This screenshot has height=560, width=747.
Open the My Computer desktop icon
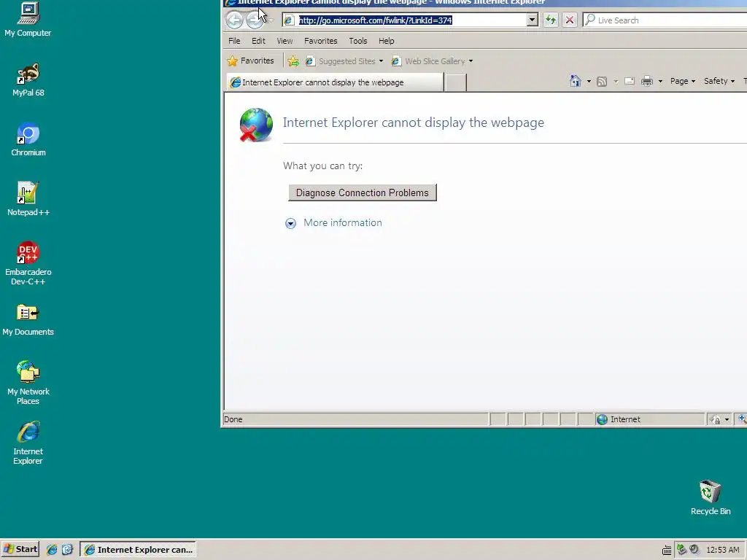28,19
